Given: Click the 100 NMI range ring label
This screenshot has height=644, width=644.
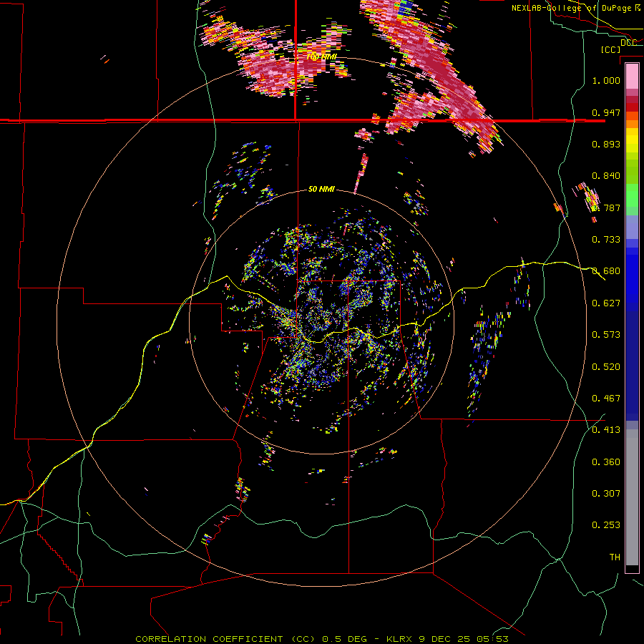Looking at the screenshot, I should pos(321,57).
